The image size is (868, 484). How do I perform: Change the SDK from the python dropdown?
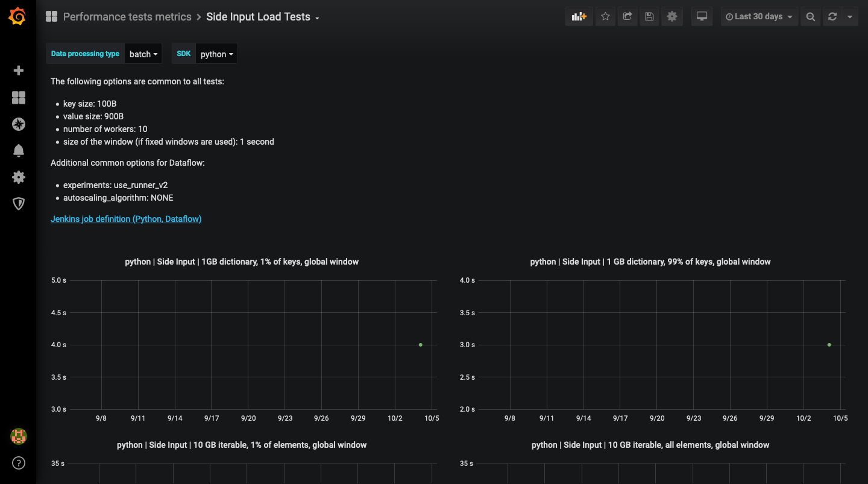click(216, 54)
